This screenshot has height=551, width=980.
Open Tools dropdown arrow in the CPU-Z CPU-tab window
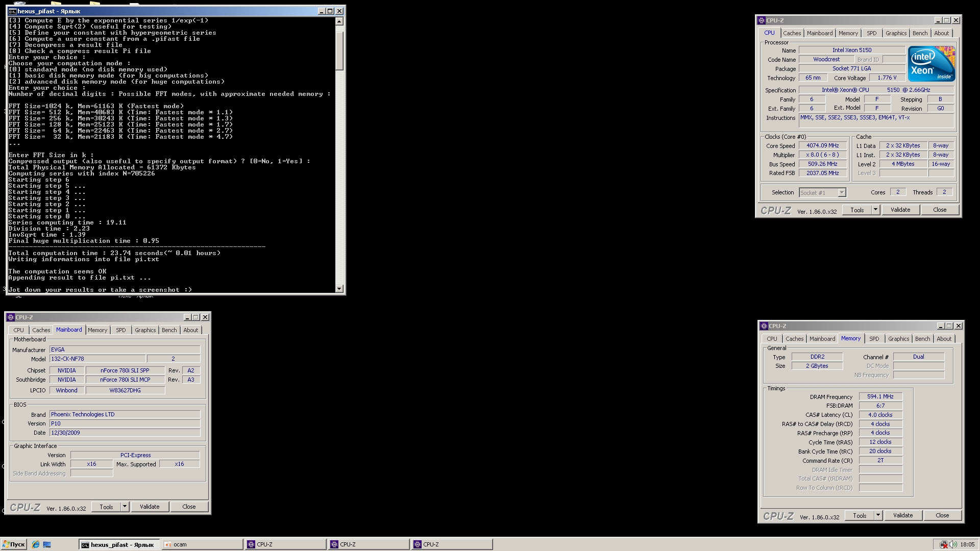876,210
